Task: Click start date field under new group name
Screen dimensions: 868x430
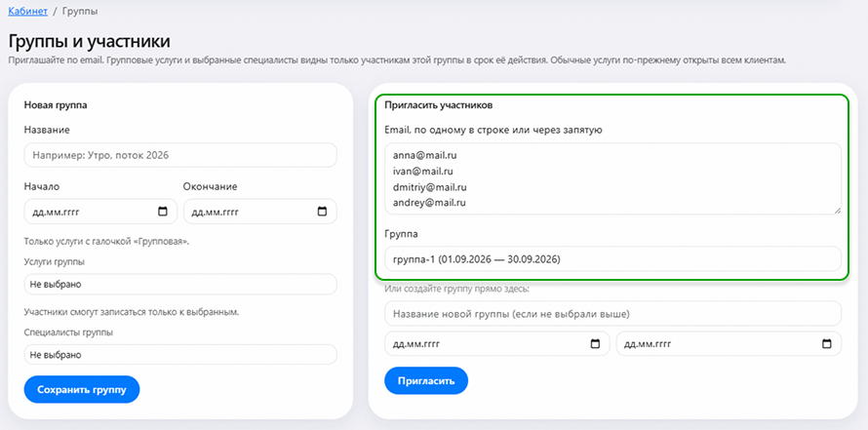Action: (x=497, y=343)
